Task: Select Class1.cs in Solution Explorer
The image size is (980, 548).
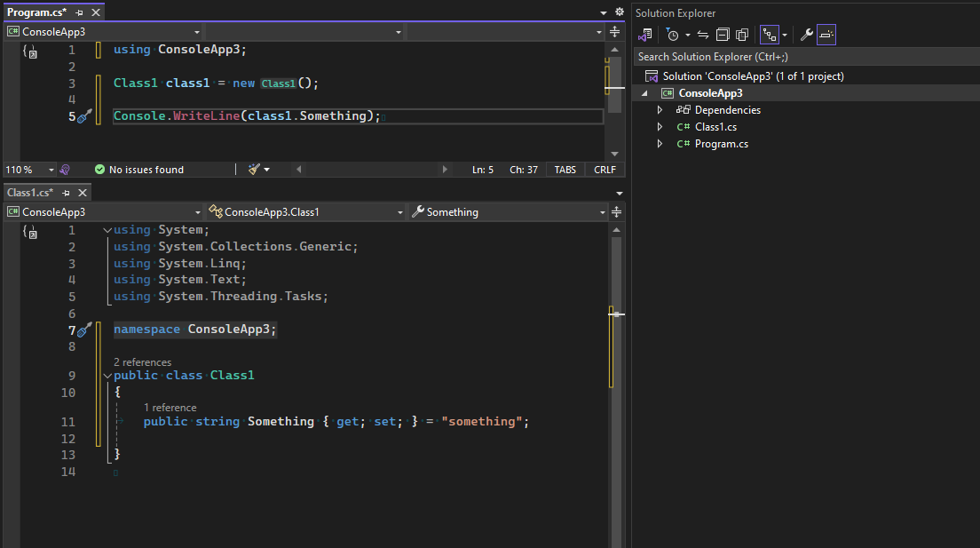Action: point(715,127)
